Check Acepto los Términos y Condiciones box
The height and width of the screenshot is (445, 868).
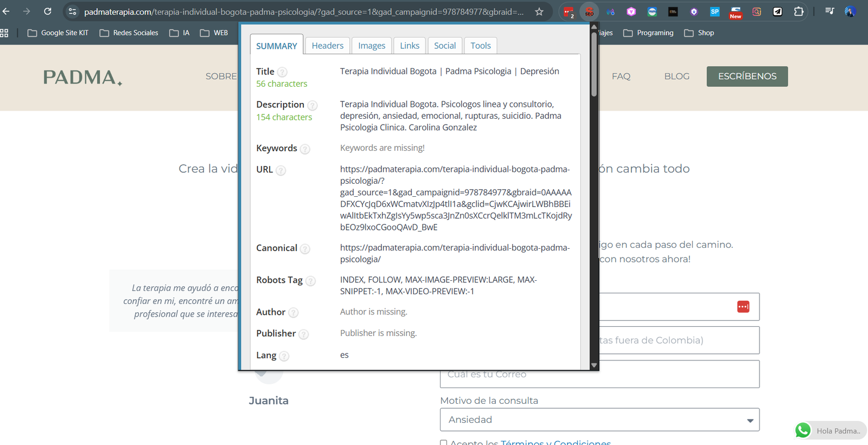(x=444, y=443)
